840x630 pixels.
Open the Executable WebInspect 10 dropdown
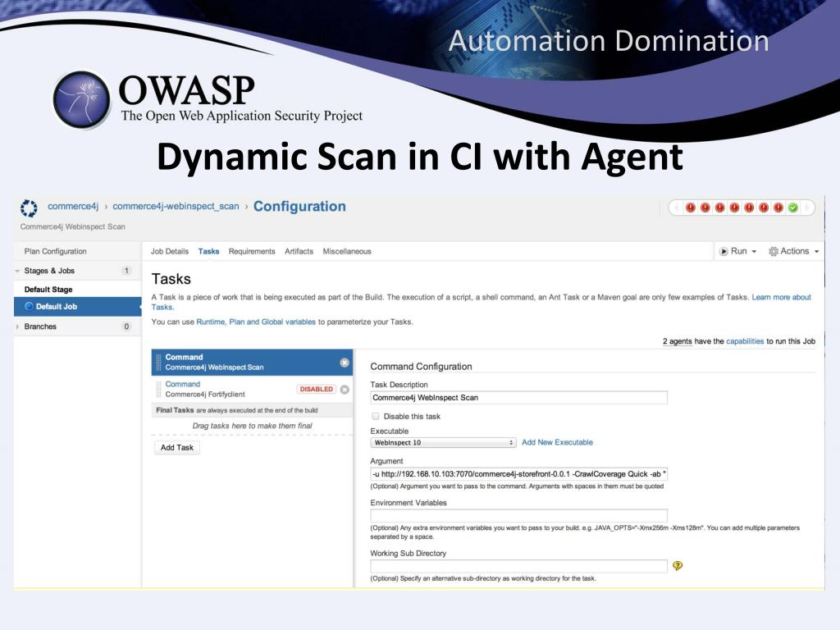[x=443, y=442]
